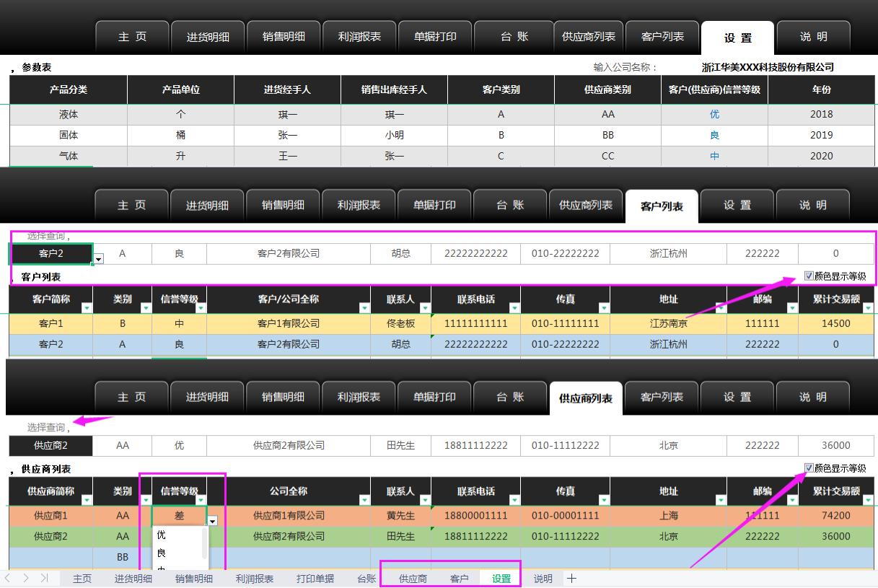Select the 优 cell in the settings credit rating column

tap(714, 115)
